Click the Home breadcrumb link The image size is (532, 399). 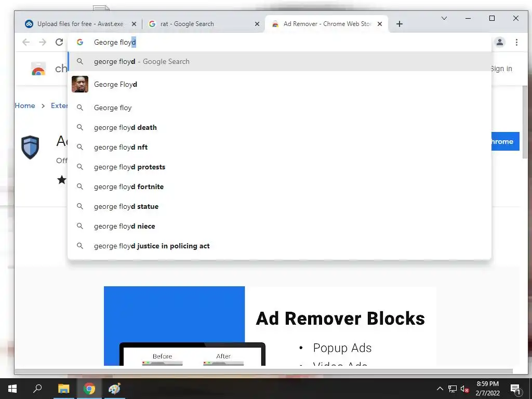pyautogui.click(x=25, y=105)
